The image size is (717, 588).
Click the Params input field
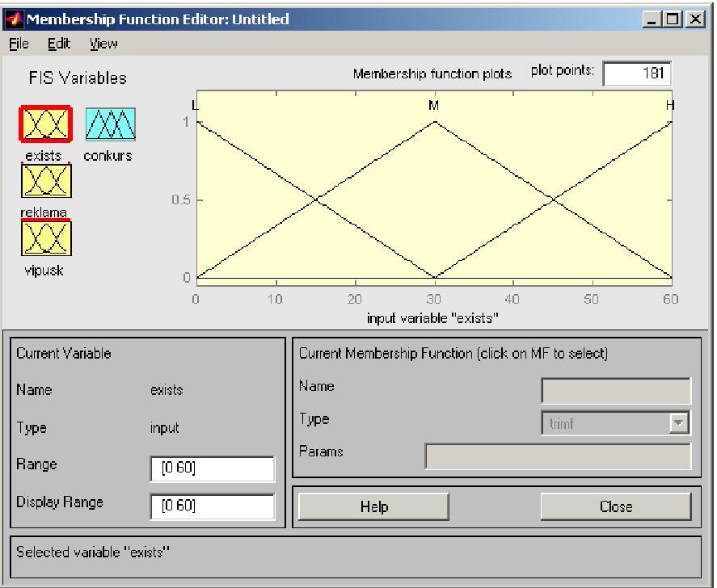pos(558,456)
